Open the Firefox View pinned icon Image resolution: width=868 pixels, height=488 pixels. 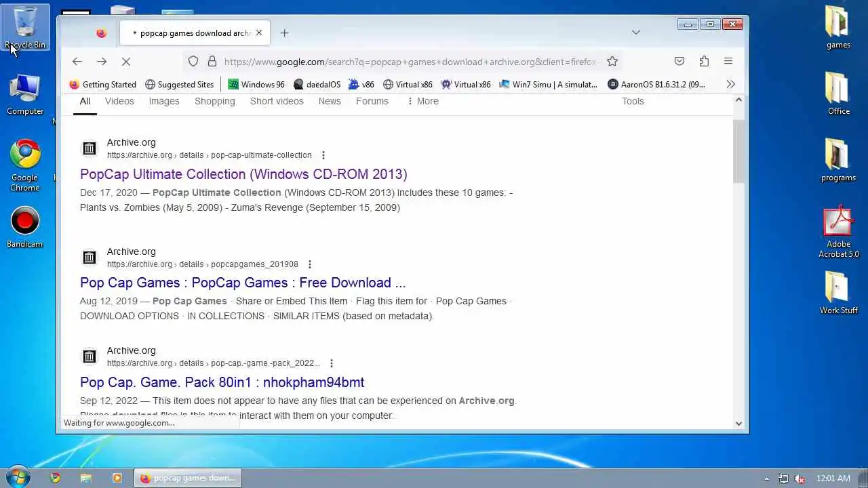click(101, 33)
